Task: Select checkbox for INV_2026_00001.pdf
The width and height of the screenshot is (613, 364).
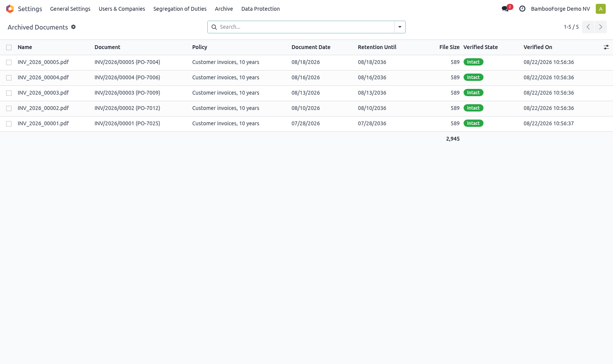Action: 9,124
